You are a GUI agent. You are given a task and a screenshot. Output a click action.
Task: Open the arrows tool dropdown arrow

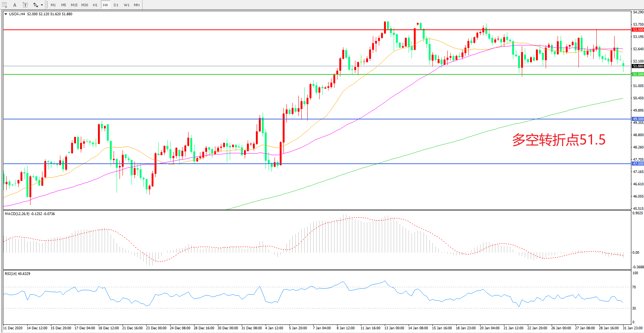coord(42,5)
